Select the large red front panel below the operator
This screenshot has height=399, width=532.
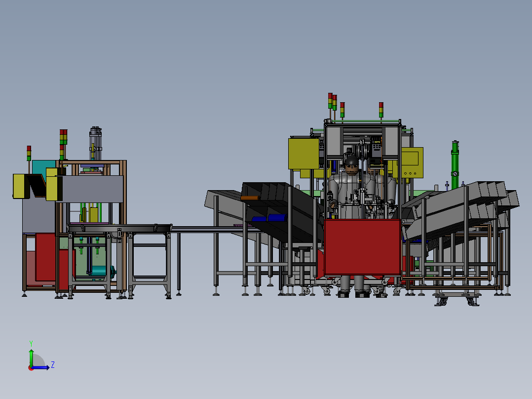363,247
